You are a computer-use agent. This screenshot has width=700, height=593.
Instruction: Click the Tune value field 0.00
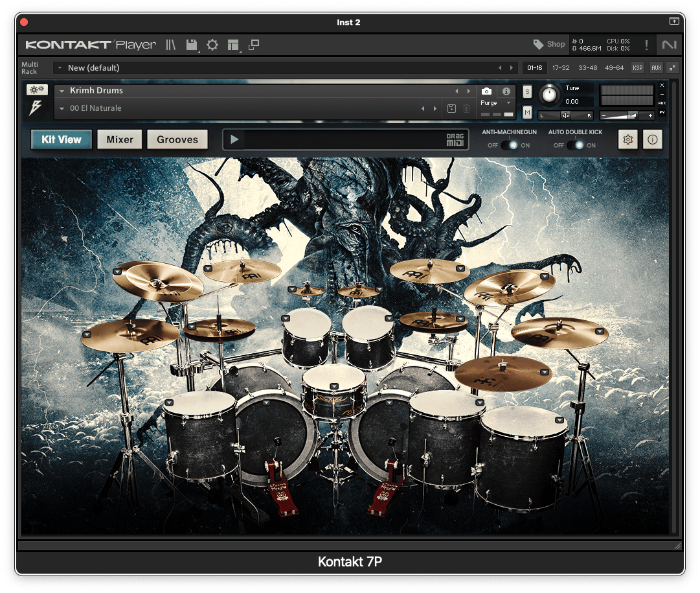[x=572, y=102]
